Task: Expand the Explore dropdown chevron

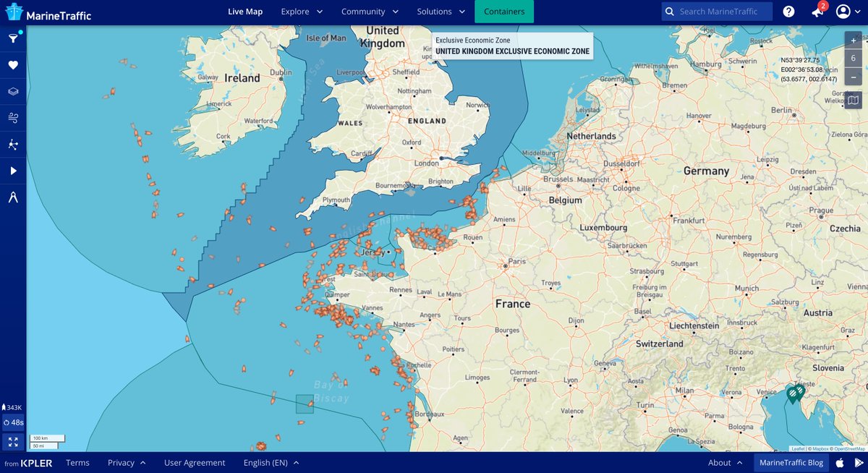Action: (319, 12)
